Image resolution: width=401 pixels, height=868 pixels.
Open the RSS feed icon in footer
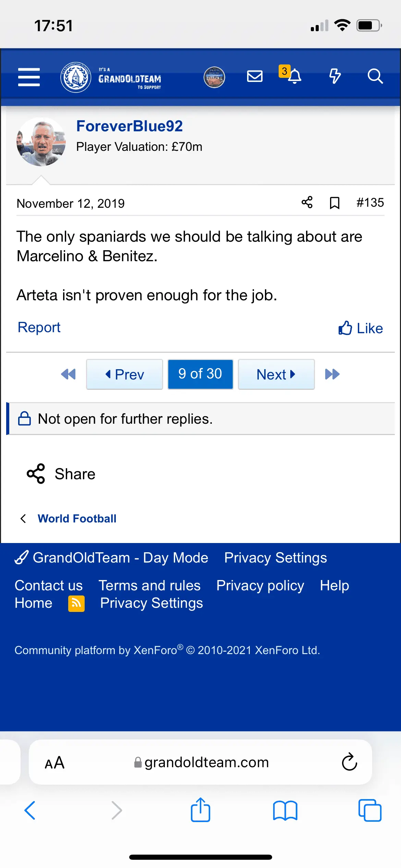pyautogui.click(x=76, y=603)
